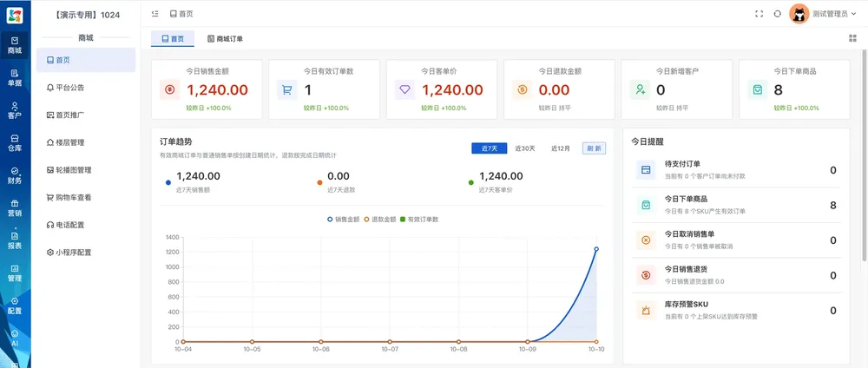Open the AI module in left rail
This screenshot has width=868, height=368.
[x=15, y=338]
